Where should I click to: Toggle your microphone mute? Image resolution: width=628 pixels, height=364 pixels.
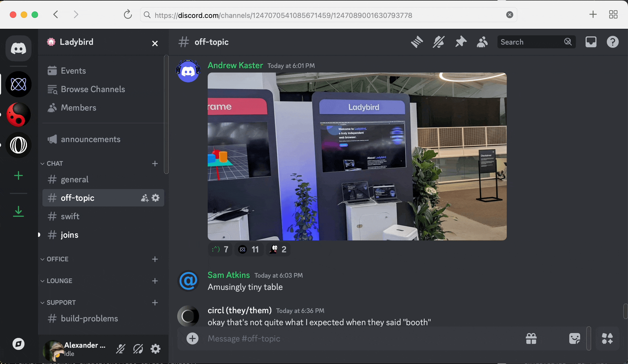(x=120, y=349)
